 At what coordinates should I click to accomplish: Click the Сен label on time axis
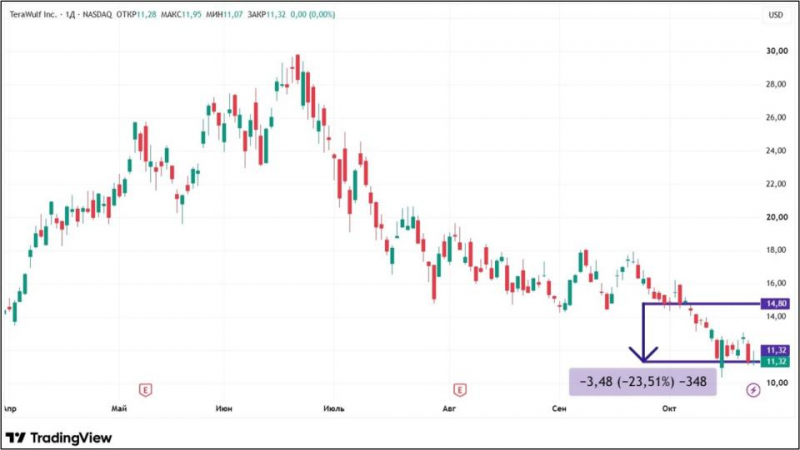click(559, 409)
